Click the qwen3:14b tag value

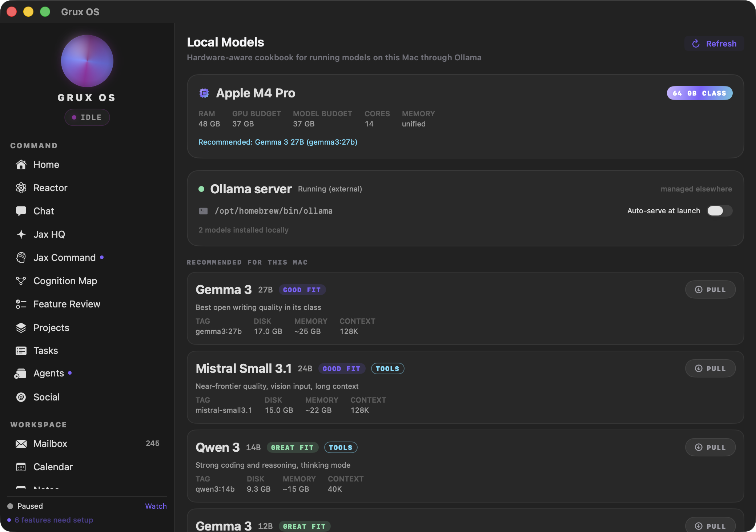click(x=215, y=489)
